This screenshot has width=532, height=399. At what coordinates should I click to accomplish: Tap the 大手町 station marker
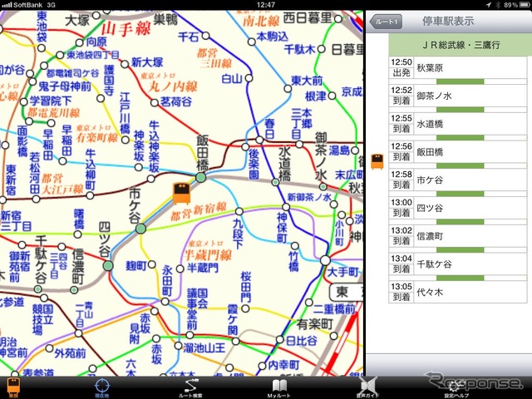[x=325, y=260]
